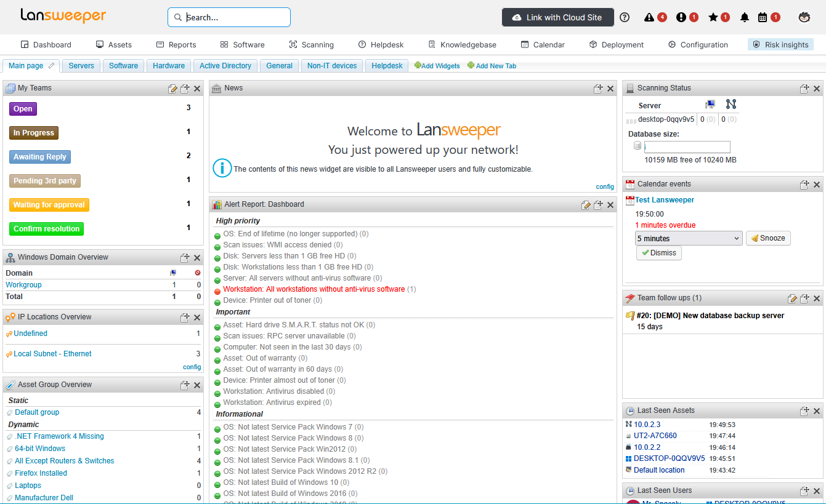Edit the My Teams widget
The height and width of the screenshot is (504, 826).
[x=173, y=89]
